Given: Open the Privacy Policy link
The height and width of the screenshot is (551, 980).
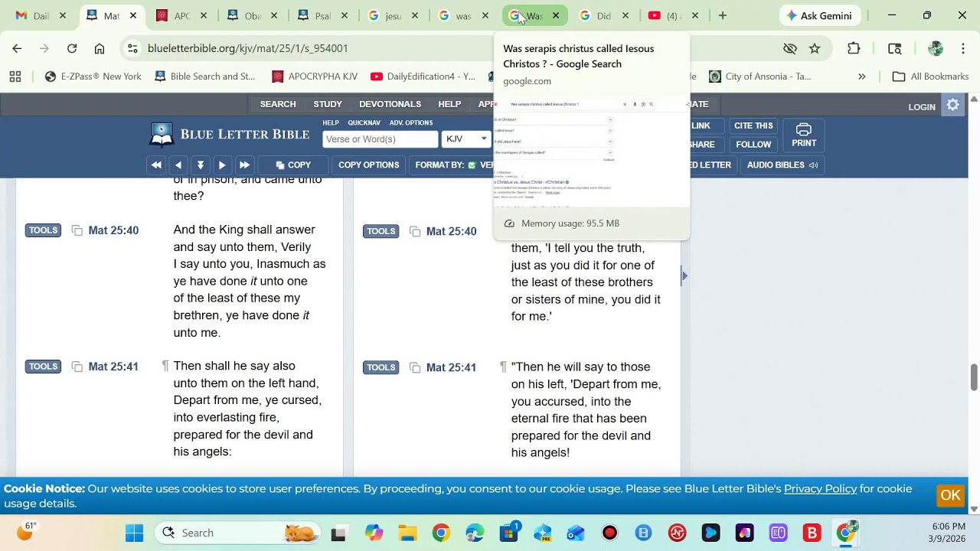Looking at the screenshot, I should point(820,488).
